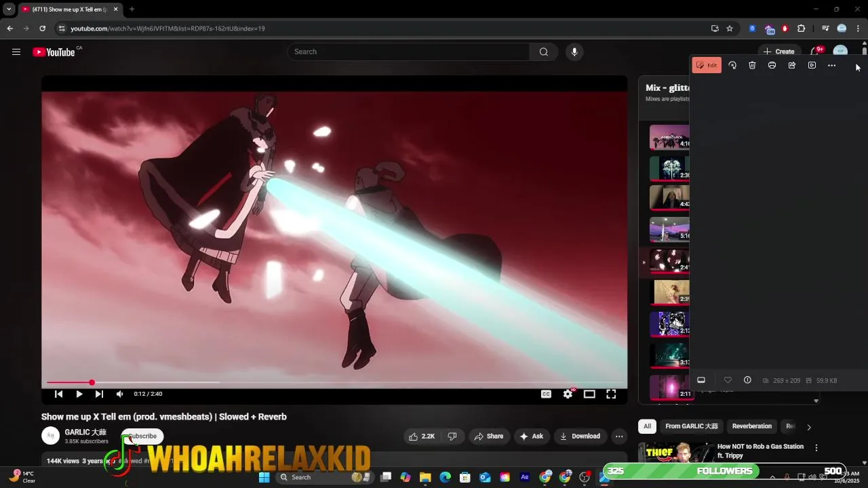Viewport: 868px width, 488px height.
Task: Bookmark this page with the star
Action: click(x=730, y=28)
